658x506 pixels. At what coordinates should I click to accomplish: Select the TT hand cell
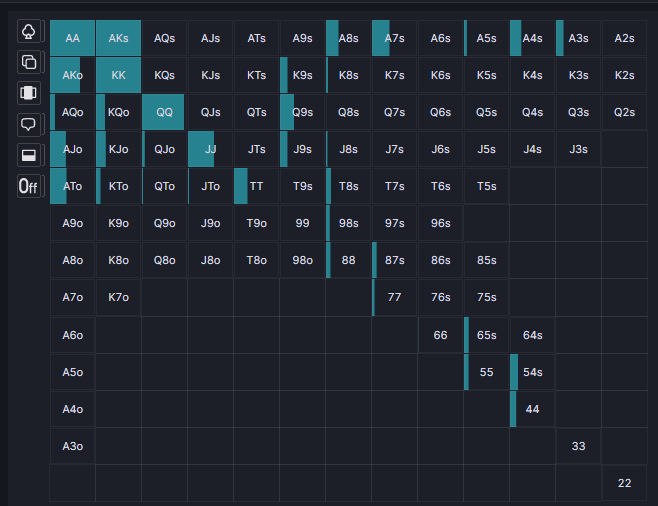[256, 186]
